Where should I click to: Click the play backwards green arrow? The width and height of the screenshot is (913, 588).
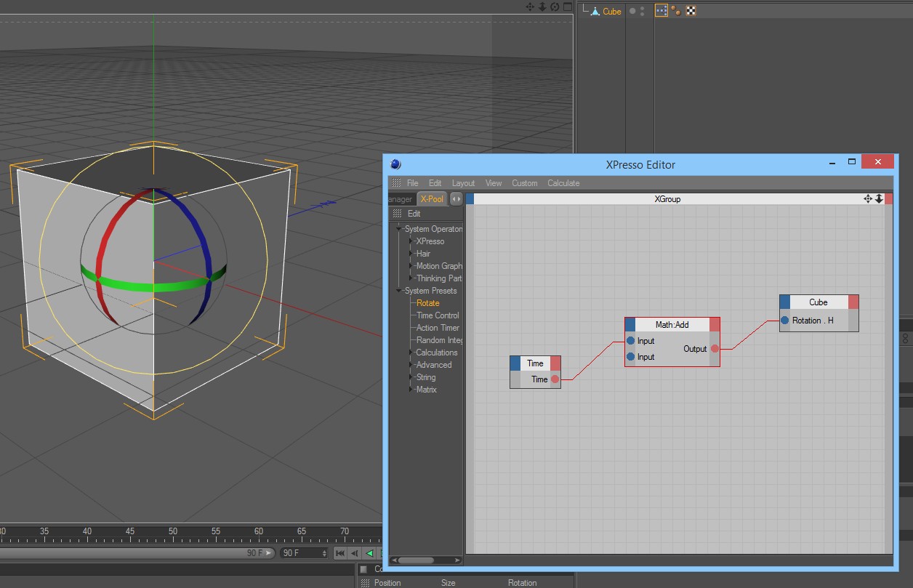(x=369, y=553)
